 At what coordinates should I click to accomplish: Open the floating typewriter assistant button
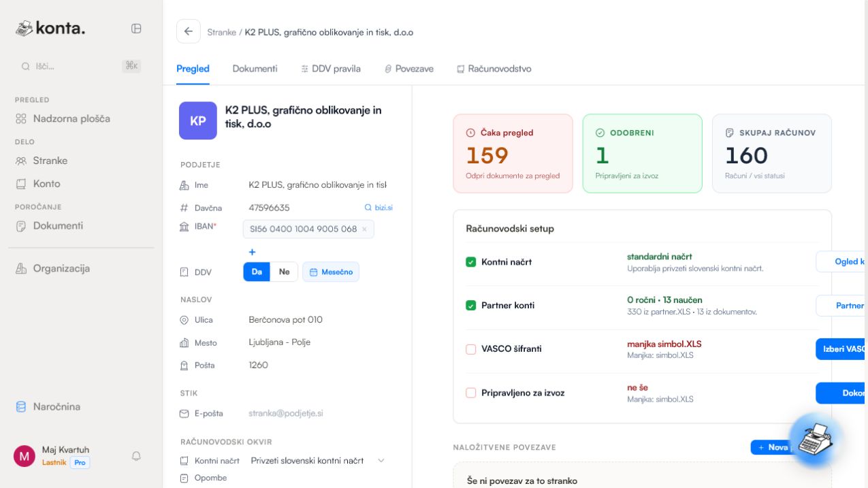(x=815, y=440)
